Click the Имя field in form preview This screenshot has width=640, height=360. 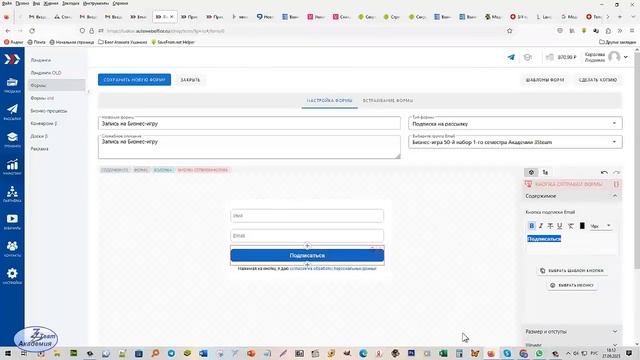307,216
